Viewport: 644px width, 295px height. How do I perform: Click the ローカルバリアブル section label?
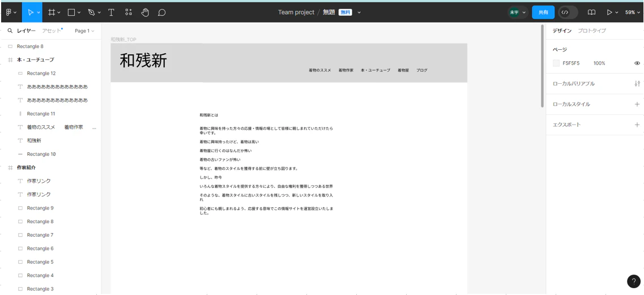tap(573, 83)
